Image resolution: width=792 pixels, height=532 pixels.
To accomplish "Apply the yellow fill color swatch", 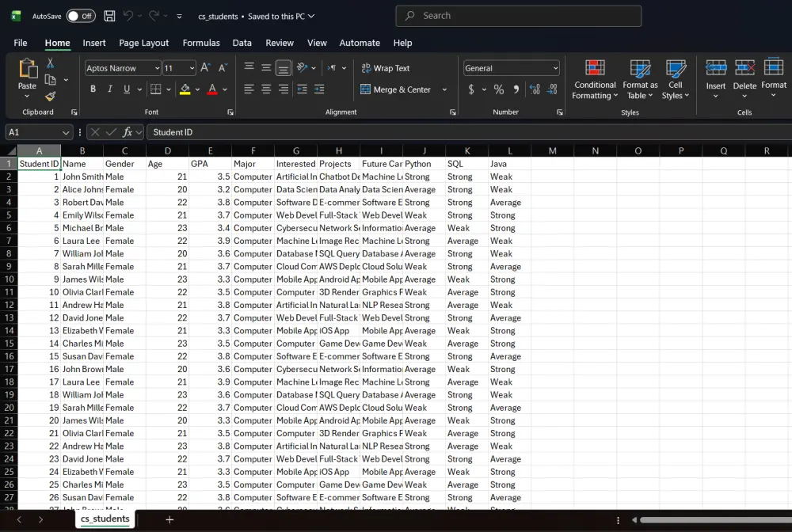I will [185, 89].
